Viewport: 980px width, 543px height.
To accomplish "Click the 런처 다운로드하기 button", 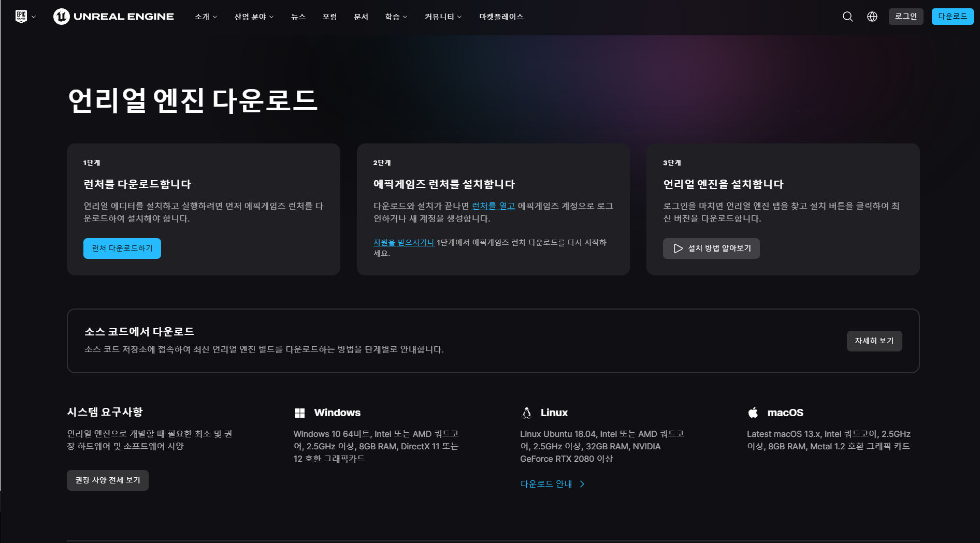I will (x=122, y=248).
